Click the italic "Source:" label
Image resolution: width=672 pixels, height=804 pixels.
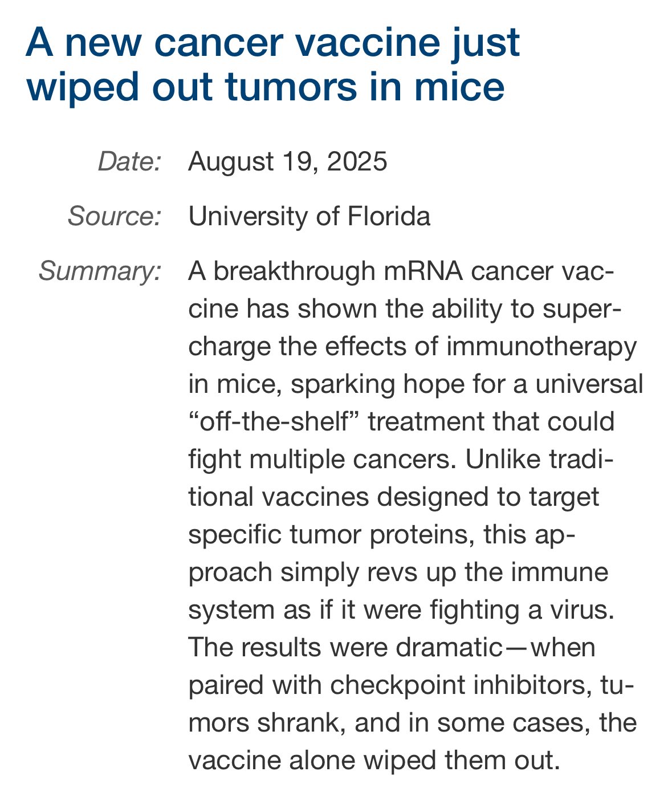115,216
